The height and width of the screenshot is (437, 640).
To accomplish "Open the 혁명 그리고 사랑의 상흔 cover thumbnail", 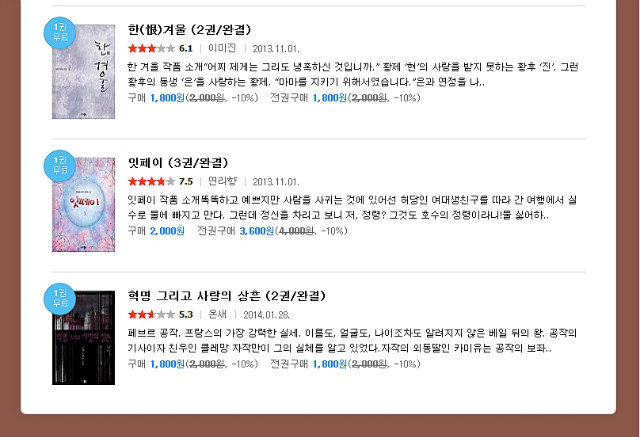I will pos(83,337).
